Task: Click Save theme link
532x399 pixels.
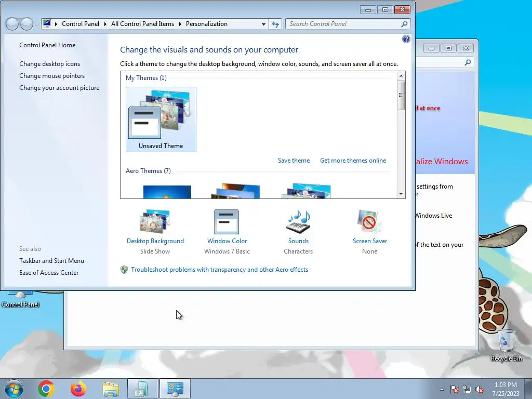Action: coord(294,161)
